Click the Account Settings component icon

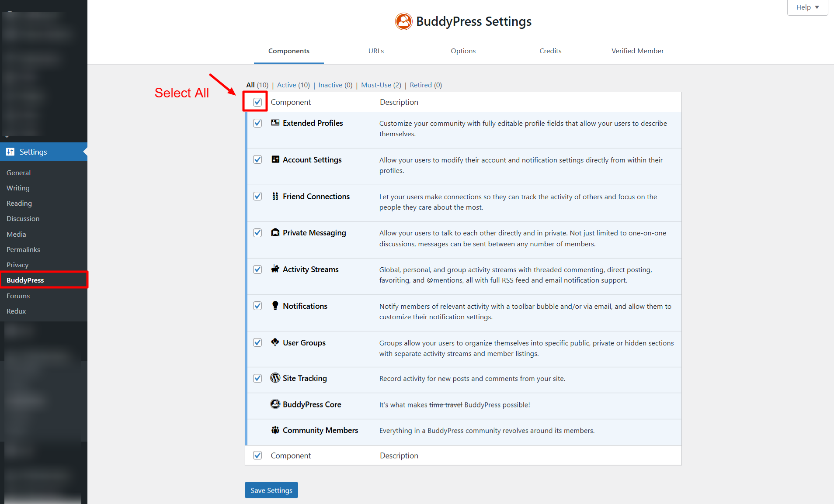coord(275,159)
